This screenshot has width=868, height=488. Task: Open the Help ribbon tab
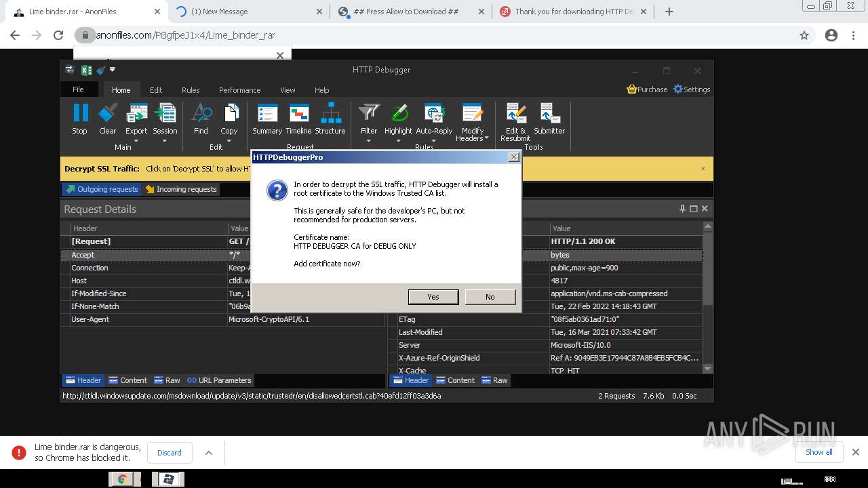click(321, 90)
